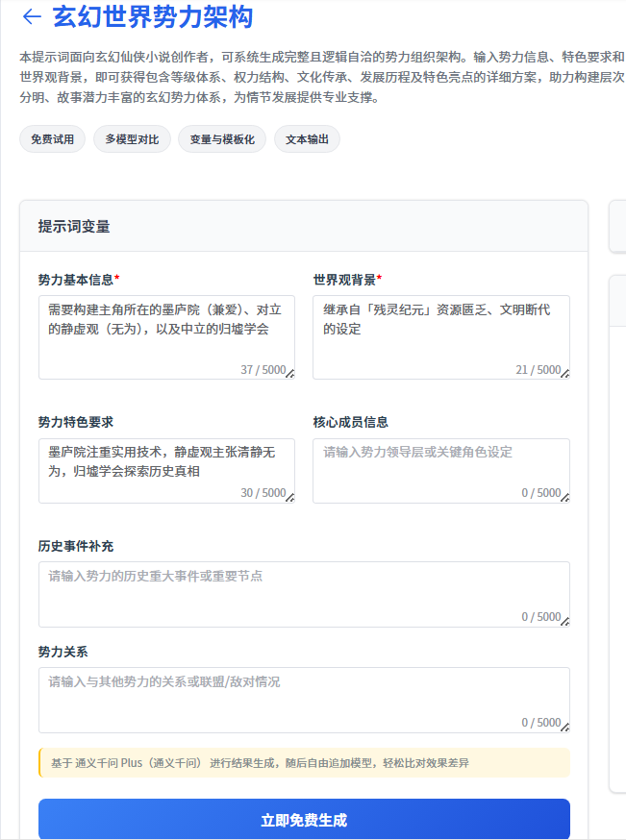Grab the resize handle of 势力基本信息 box
Screen dimensions: 626x840
pos(289,374)
